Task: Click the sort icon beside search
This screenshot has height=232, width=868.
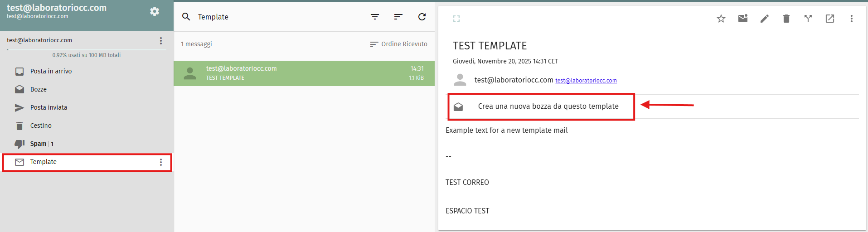Action: (x=398, y=17)
